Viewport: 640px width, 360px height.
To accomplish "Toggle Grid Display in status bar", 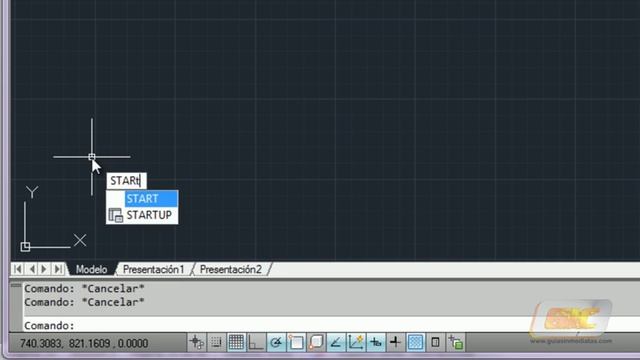I will (236, 342).
